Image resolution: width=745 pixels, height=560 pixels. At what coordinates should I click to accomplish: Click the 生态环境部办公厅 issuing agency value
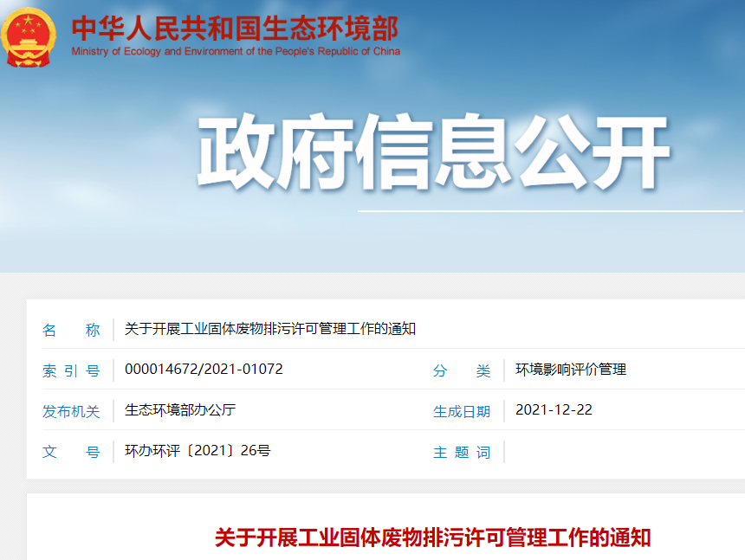coord(180,410)
